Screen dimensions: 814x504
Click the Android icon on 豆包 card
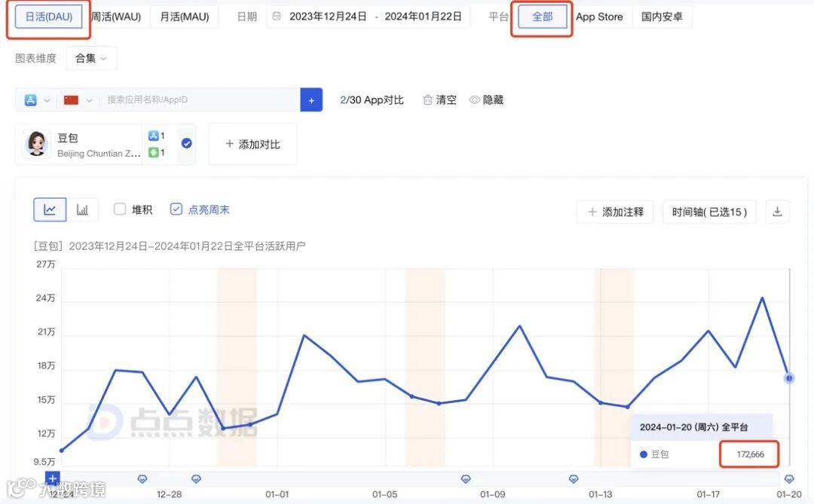coord(153,152)
